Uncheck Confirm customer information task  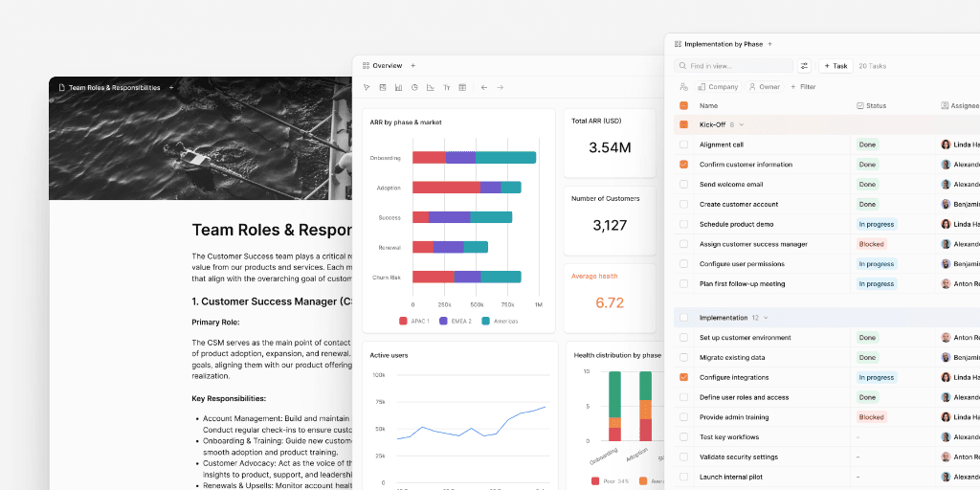683,165
